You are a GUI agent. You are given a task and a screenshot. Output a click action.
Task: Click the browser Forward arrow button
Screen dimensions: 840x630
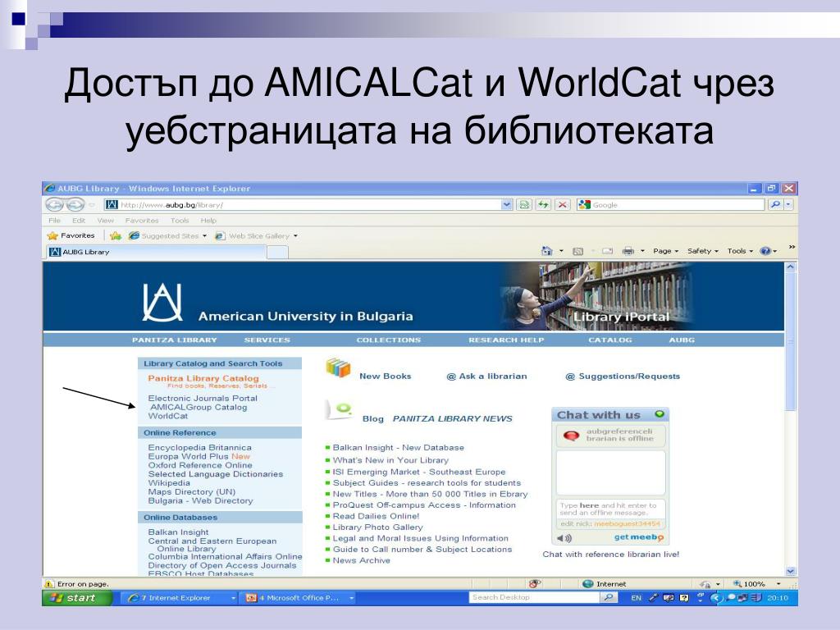coord(75,204)
